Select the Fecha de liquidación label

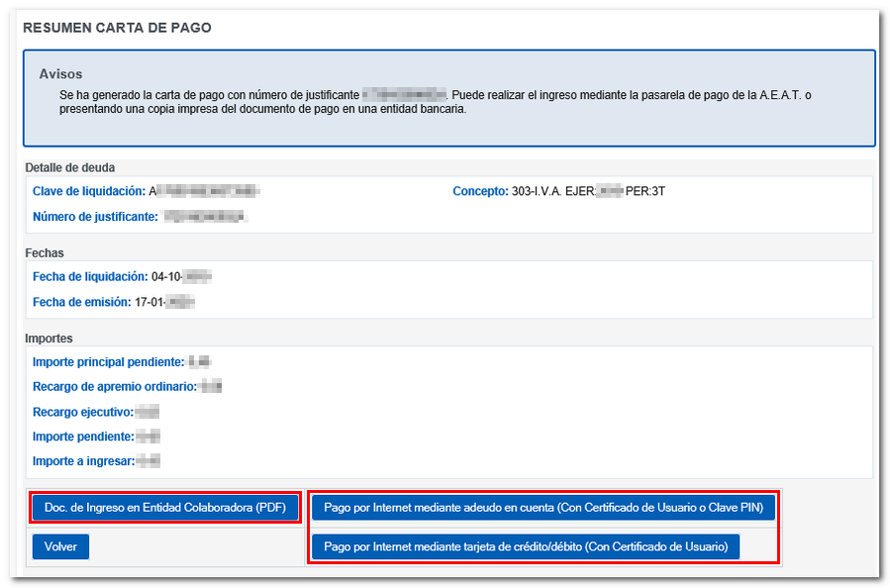89,276
